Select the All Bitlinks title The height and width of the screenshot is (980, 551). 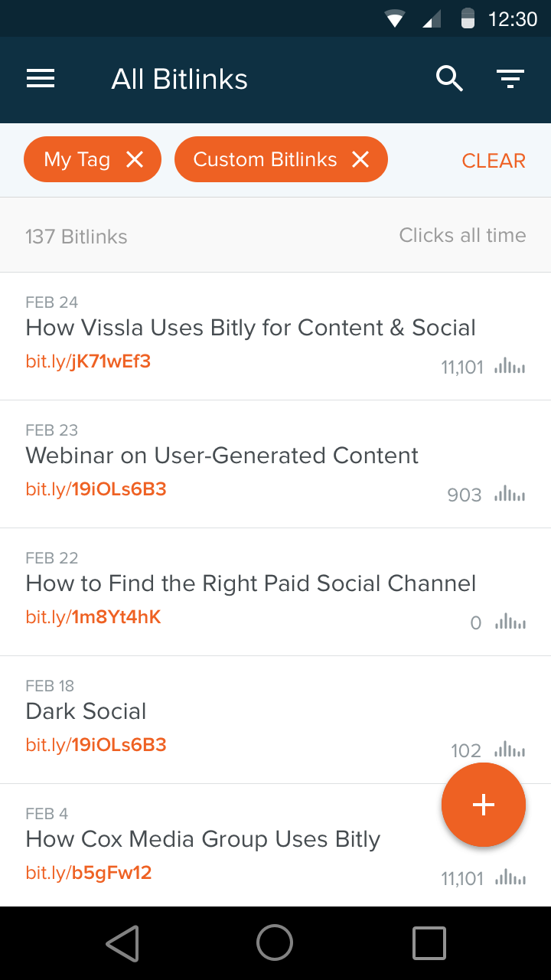[x=179, y=79]
